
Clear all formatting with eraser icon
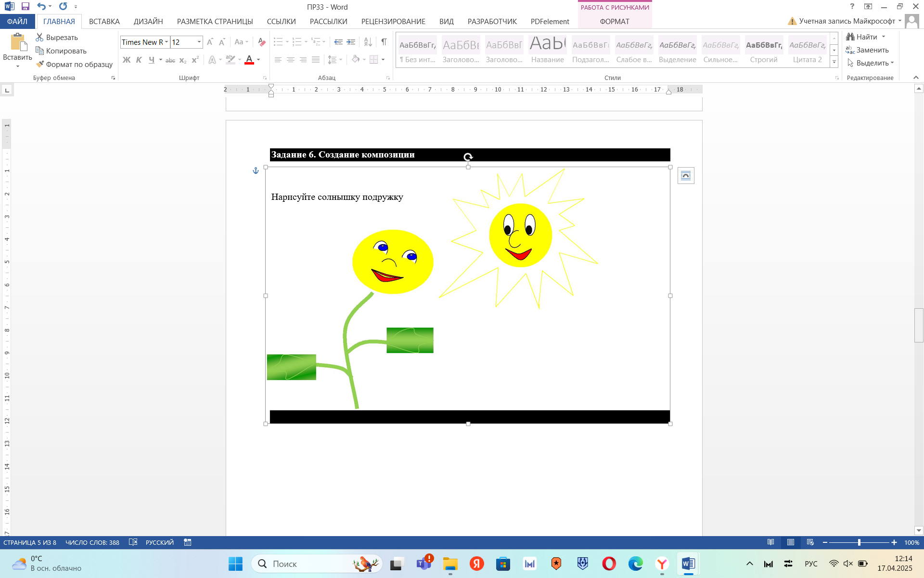[x=261, y=42]
